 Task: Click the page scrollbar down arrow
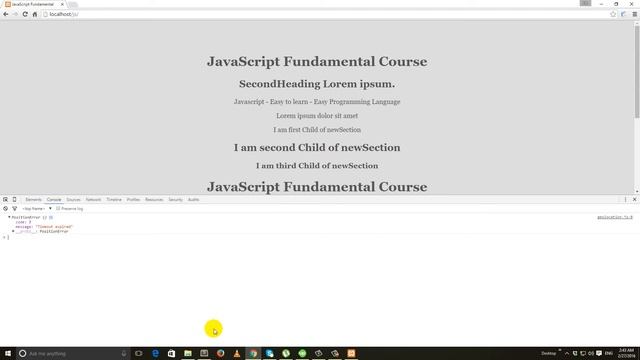pos(636,191)
